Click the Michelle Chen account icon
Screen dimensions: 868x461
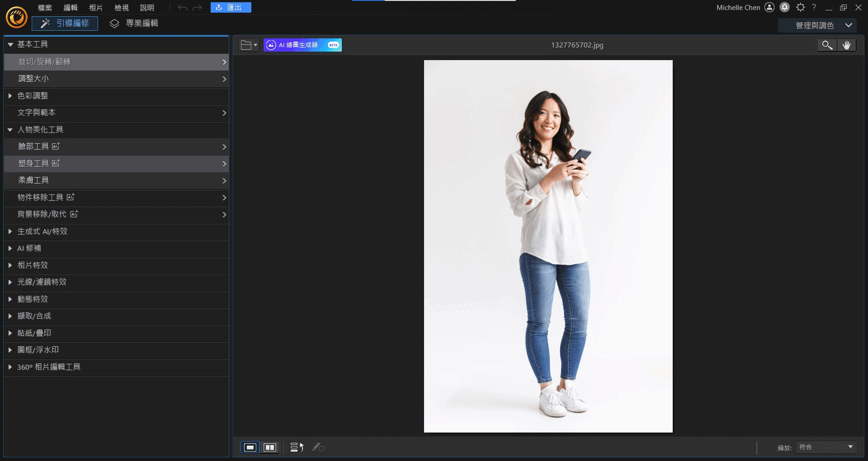click(x=769, y=7)
